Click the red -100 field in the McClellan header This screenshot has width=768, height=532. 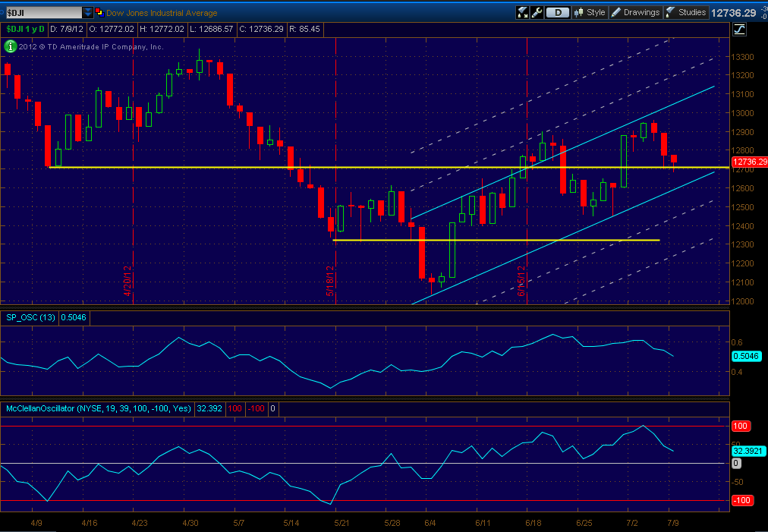(x=256, y=408)
